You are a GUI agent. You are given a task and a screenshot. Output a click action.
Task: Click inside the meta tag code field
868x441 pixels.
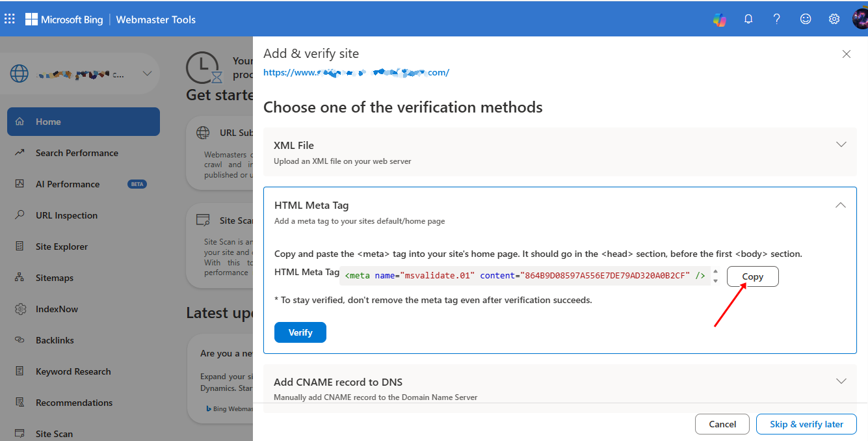(x=525, y=276)
